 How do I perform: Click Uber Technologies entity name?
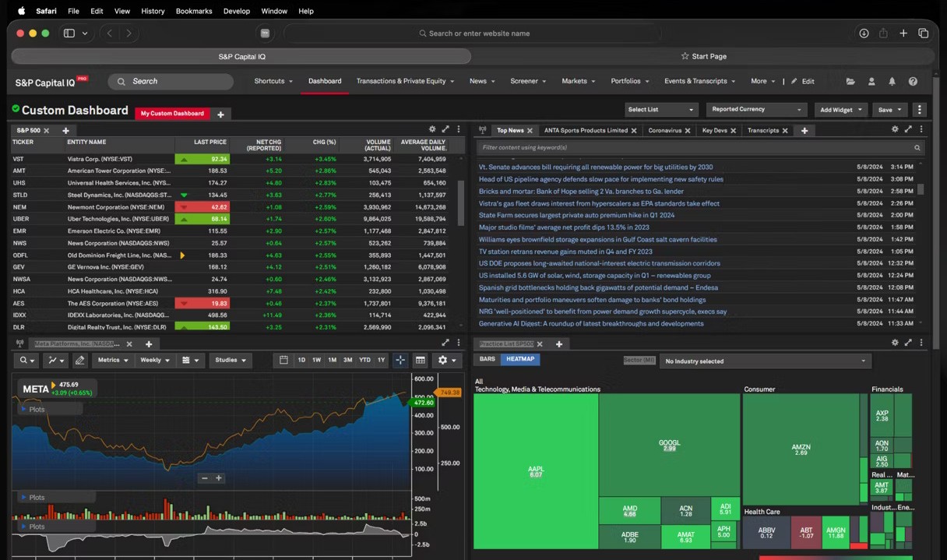coord(118,219)
